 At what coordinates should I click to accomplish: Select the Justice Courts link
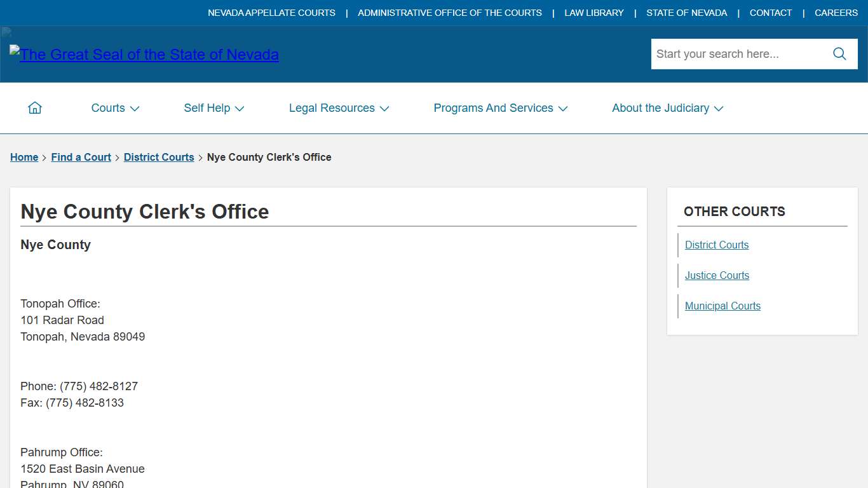pos(717,276)
